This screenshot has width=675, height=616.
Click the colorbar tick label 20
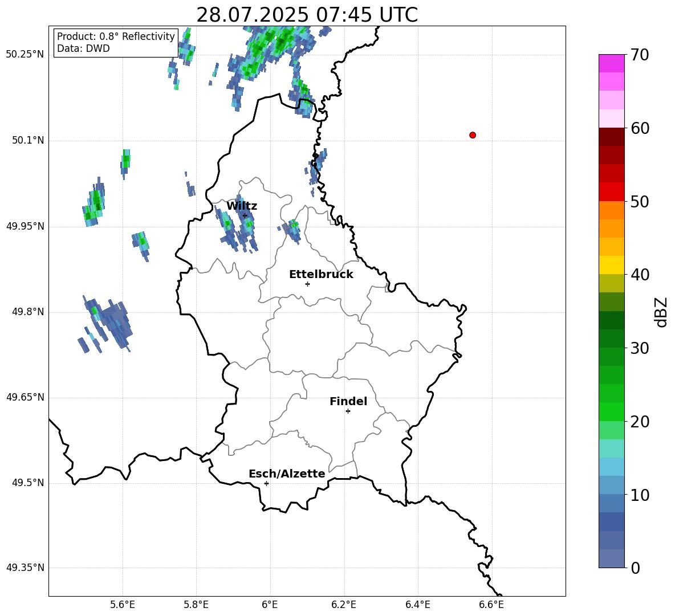(x=640, y=421)
